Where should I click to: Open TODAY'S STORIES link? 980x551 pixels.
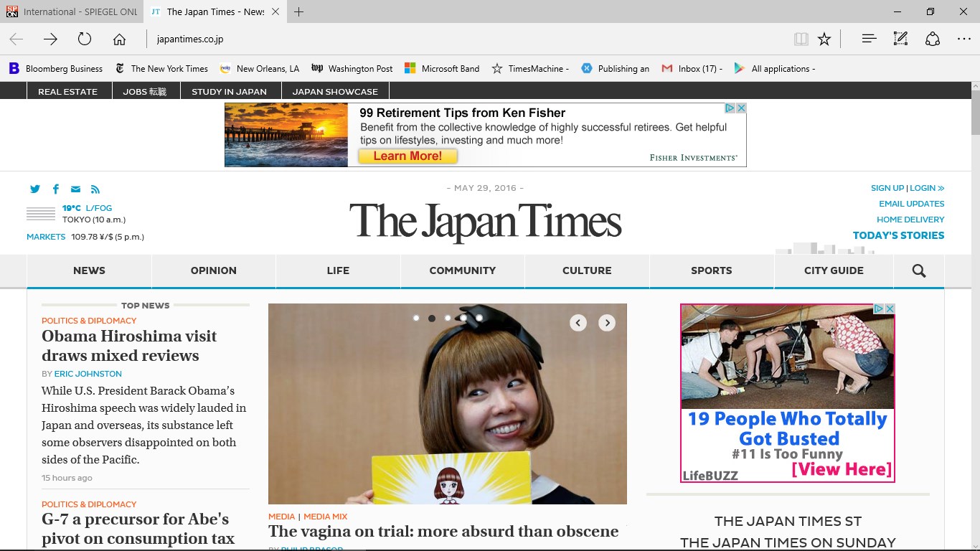click(898, 235)
